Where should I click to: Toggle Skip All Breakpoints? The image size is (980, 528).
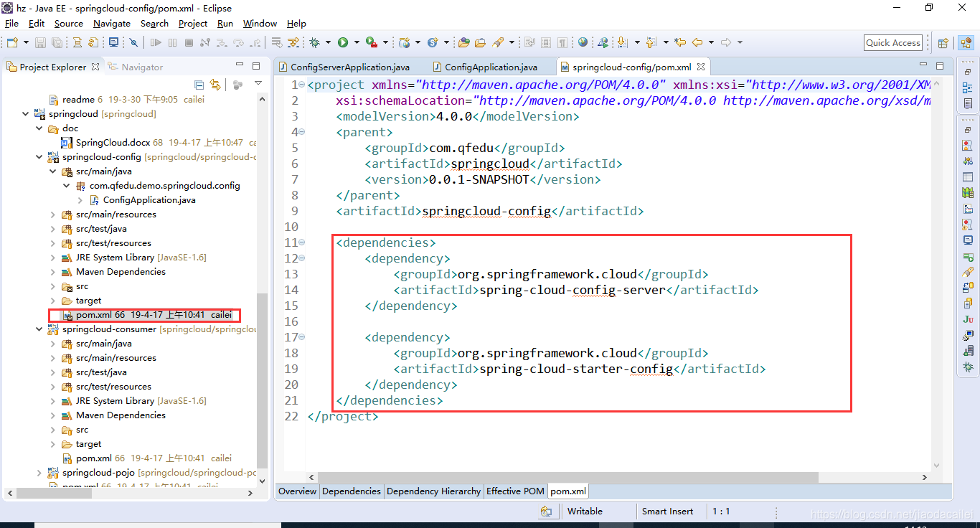point(133,43)
